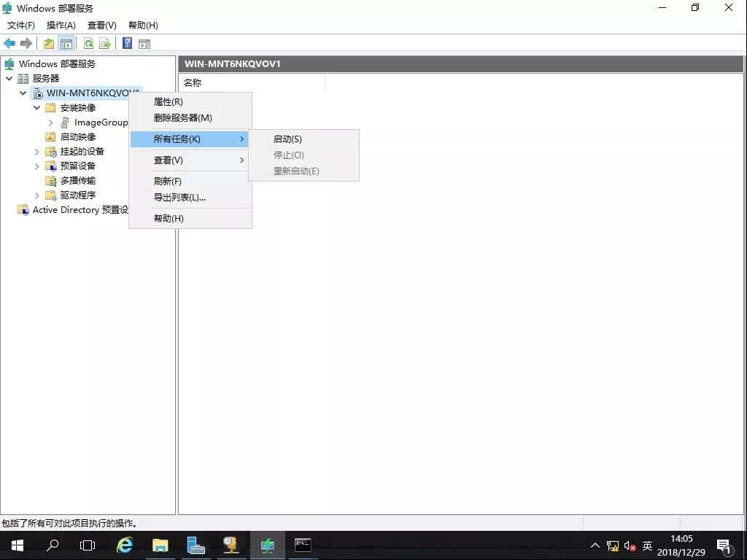This screenshot has height=560, width=747.
Task: Expand the 驱动程序 tree node
Action: tap(37, 195)
